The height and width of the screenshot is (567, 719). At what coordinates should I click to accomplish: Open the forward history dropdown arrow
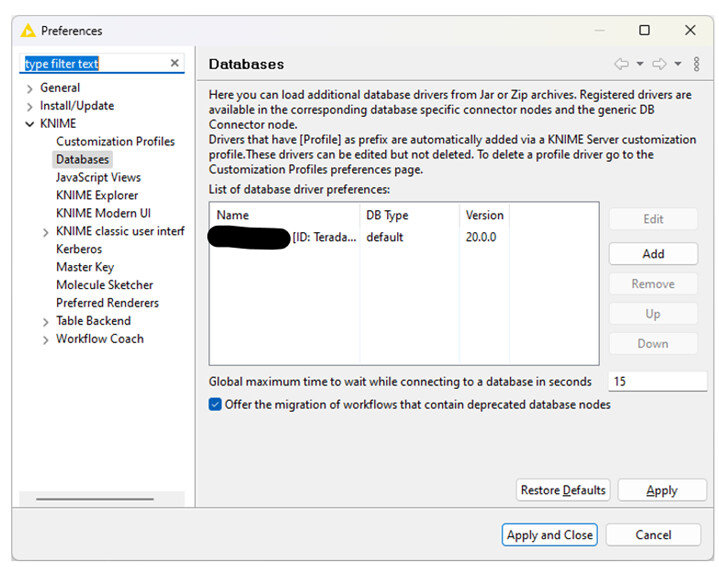pos(678,64)
